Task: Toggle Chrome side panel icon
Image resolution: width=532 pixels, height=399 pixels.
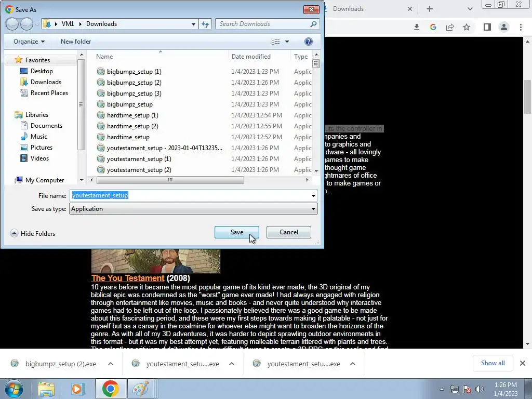Action: (x=487, y=27)
